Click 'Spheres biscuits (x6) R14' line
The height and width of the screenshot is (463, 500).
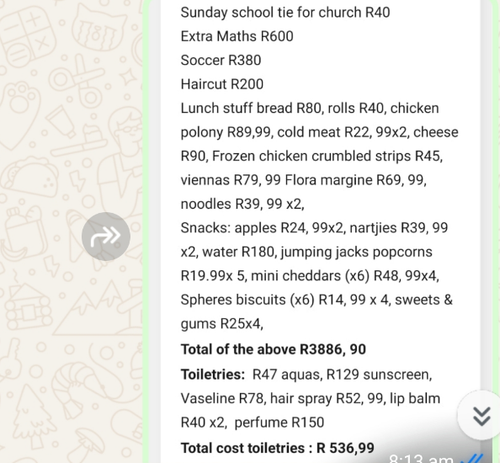(x=317, y=300)
